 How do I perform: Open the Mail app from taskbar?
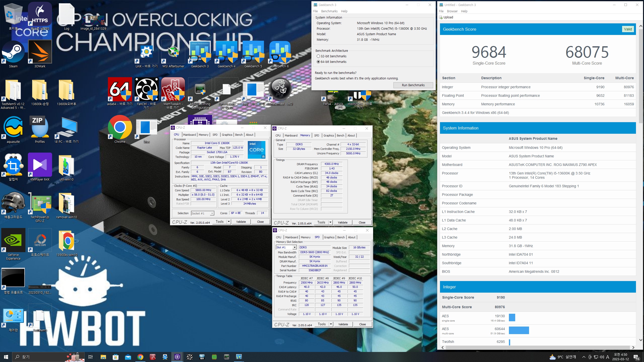[x=128, y=357]
